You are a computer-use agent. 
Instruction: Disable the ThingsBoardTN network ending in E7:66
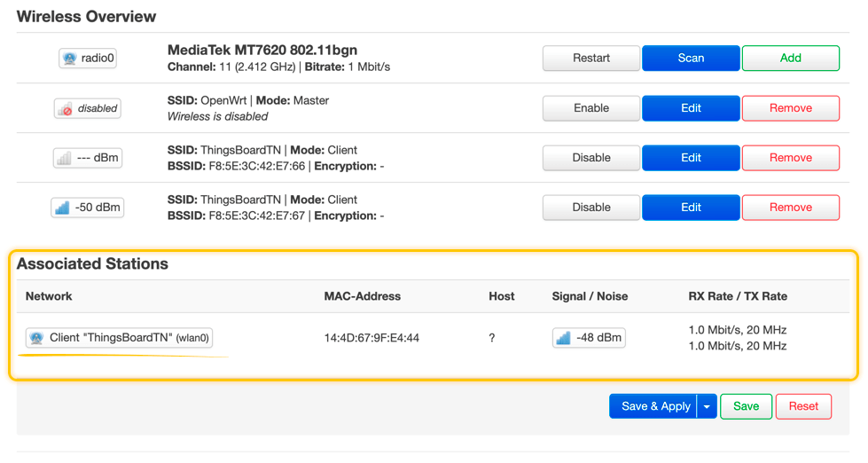click(x=590, y=158)
